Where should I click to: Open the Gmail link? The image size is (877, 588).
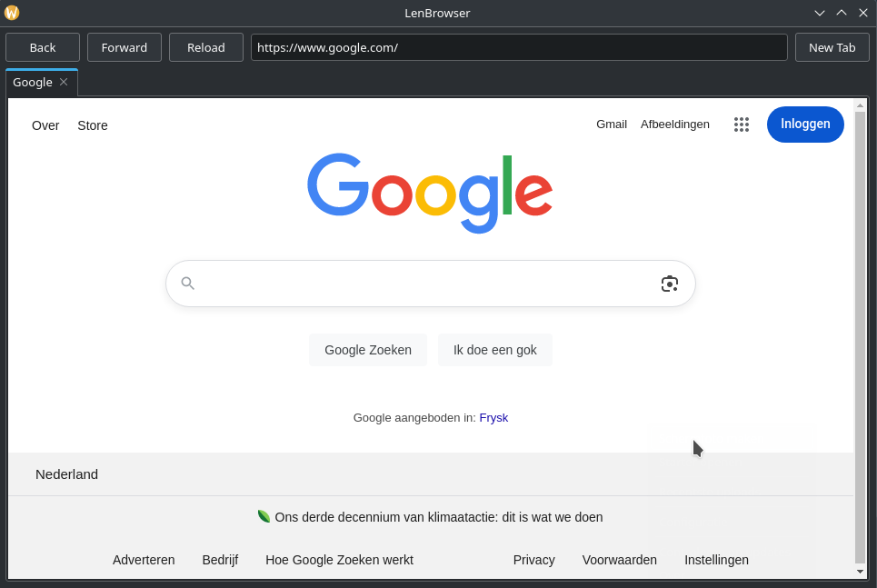[612, 125]
